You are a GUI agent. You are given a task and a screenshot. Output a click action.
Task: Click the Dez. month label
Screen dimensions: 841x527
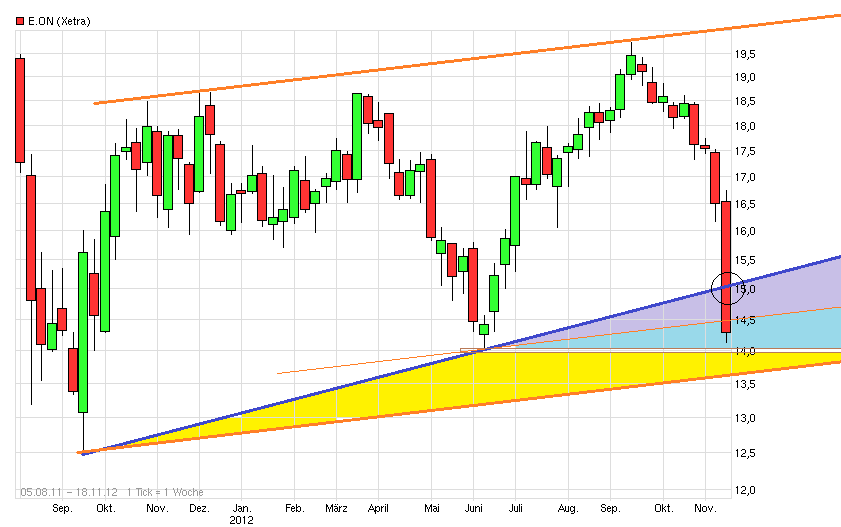pyautogui.click(x=199, y=508)
